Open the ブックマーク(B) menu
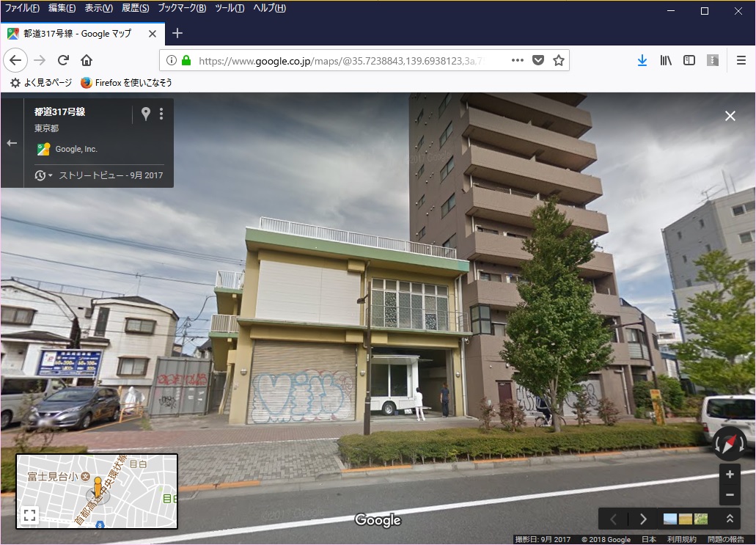The width and height of the screenshot is (756, 545). 182,8
